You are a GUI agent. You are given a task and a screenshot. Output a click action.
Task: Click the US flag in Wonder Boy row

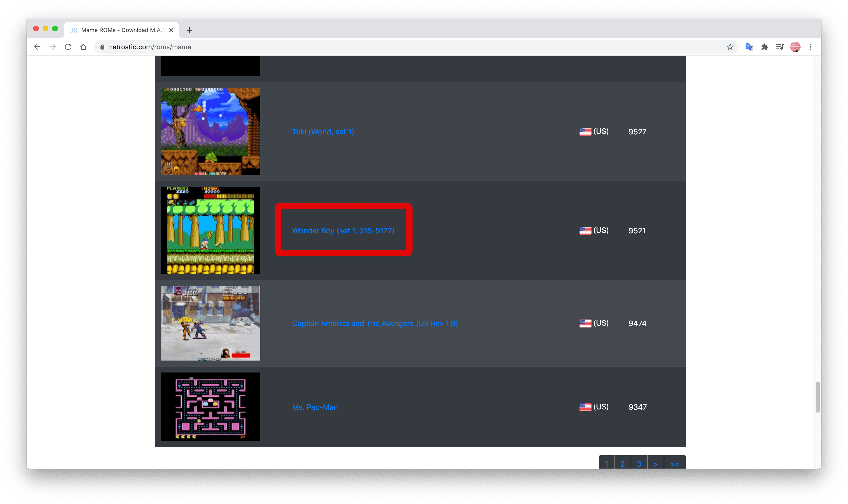tap(585, 231)
